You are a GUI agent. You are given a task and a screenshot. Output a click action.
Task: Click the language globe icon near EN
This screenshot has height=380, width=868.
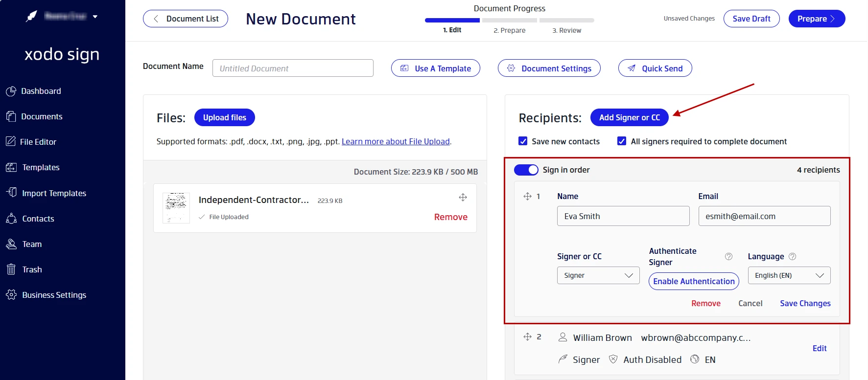click(695, 359)
